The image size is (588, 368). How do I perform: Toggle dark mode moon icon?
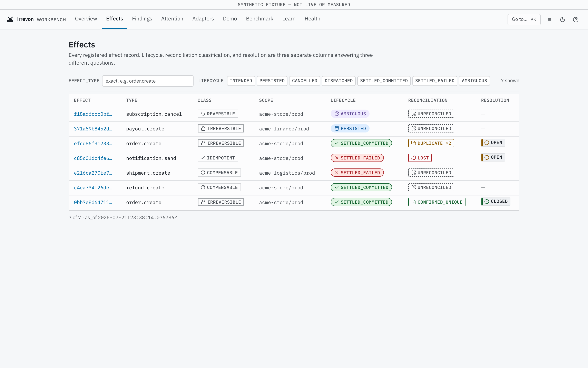(563, 19)
